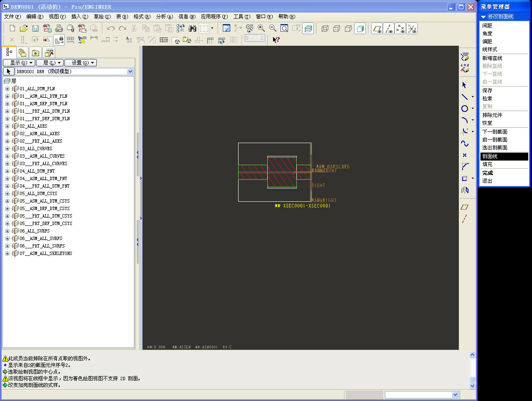The image size is (532, 401).
Task: Select the shaded display cube icon
Action: click(360, 28)
